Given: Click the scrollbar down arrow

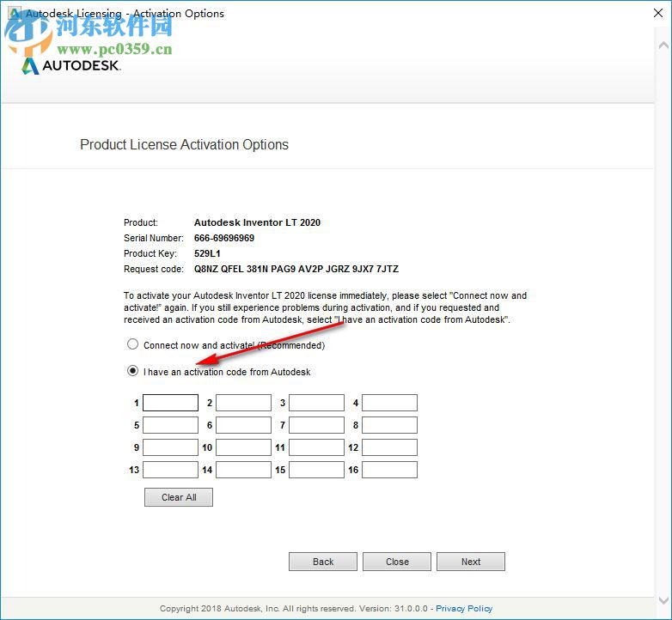Looking at the screenshot, I should point(663,600).
